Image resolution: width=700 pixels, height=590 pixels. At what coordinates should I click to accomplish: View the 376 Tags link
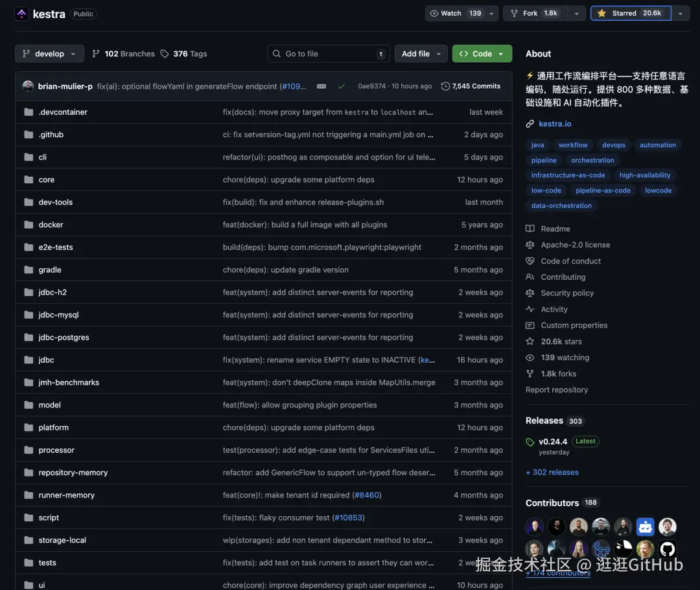(x=184, y=54)
